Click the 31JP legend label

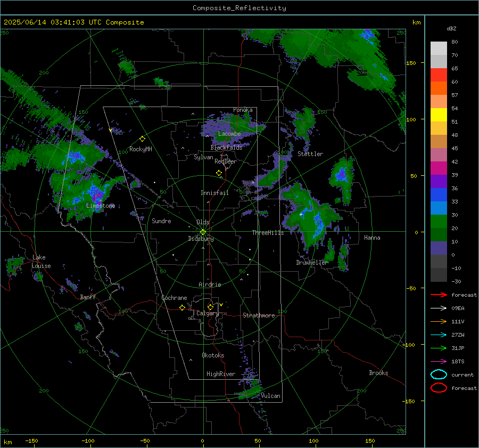pyautogui.click(x=458, y=348)
